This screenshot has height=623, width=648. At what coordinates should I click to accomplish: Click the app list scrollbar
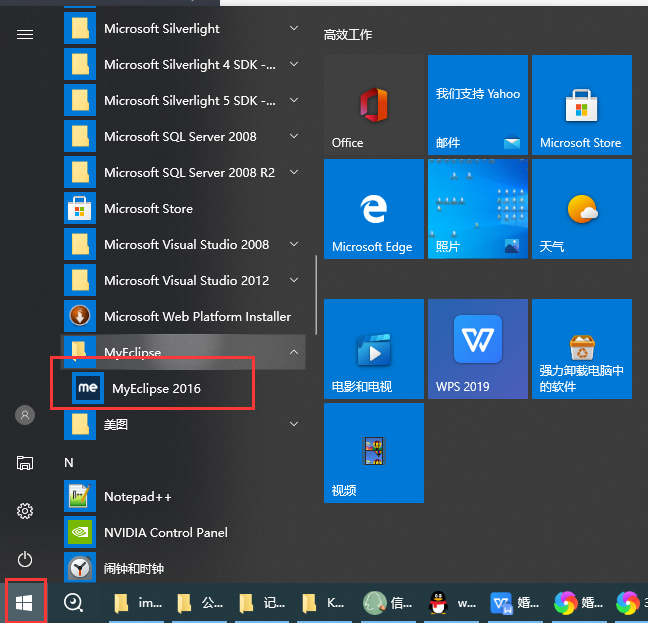pos(316,295)
